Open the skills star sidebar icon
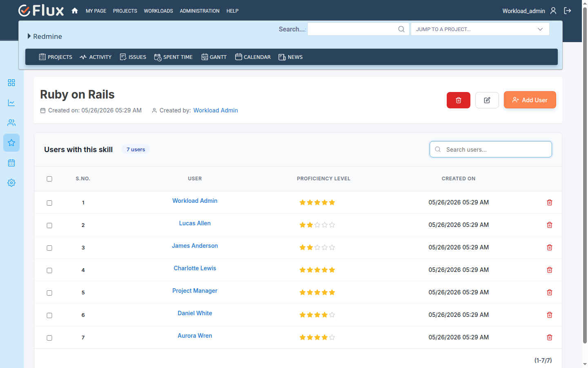Viewport: 588px width, 368px height. tap(11, 143)
